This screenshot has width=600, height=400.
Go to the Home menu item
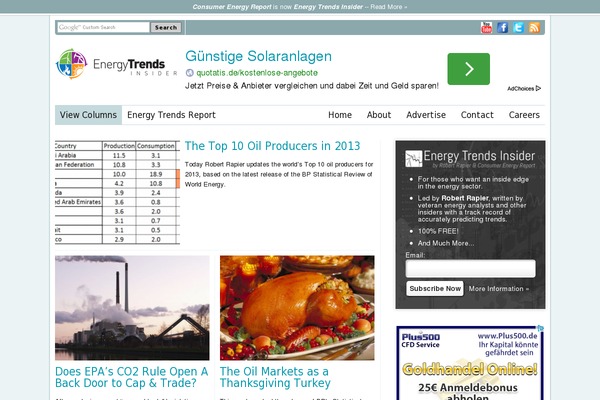click(x=340, y=115)
